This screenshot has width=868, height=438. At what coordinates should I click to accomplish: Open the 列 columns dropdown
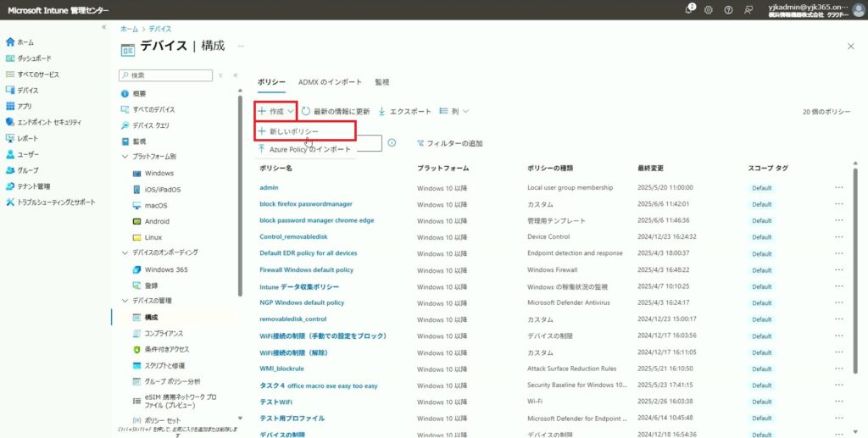454,111
